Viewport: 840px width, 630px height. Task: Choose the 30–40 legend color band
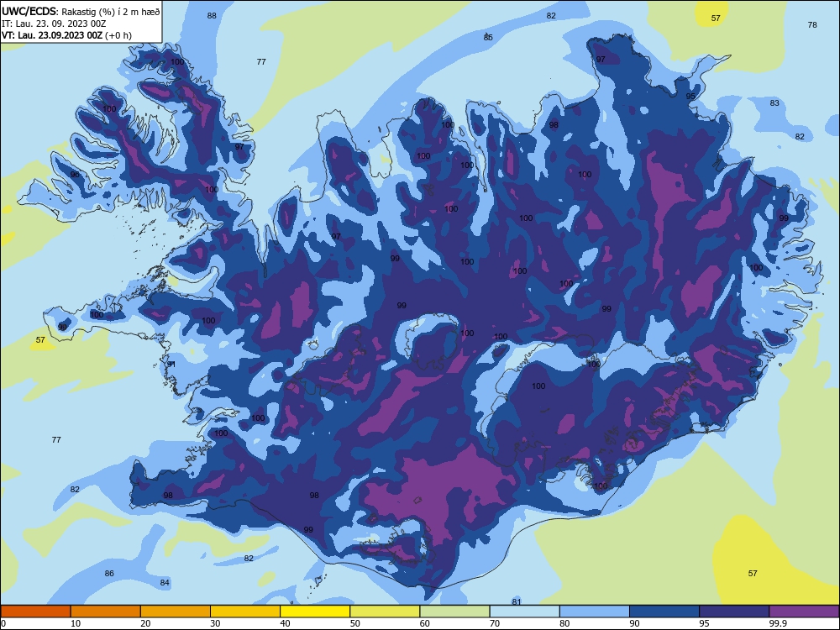tap(245, 612)
